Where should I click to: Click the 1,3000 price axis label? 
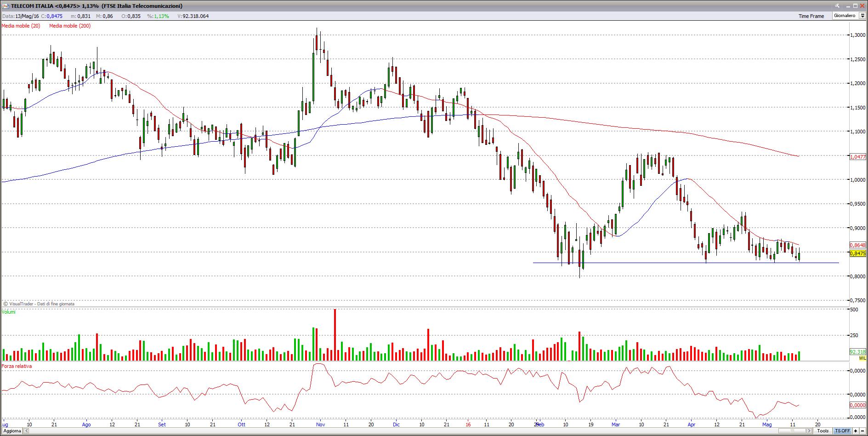pos(857,35)
